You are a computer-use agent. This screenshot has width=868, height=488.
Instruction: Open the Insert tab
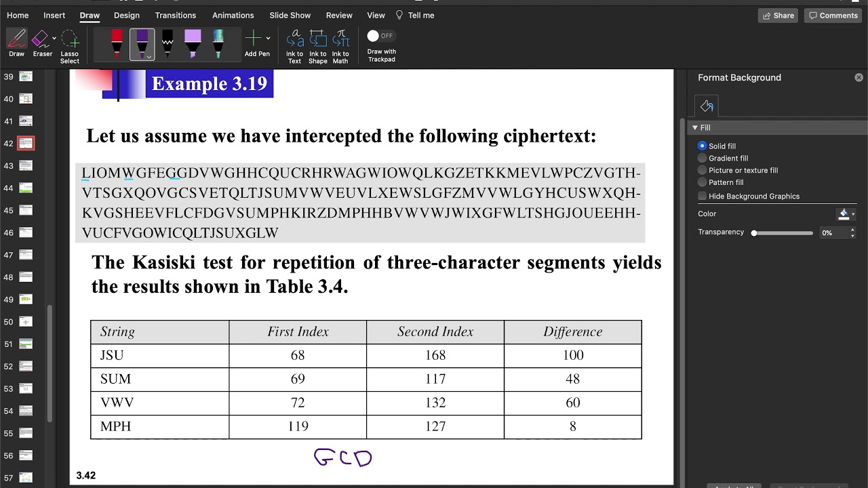click(54, 15)
